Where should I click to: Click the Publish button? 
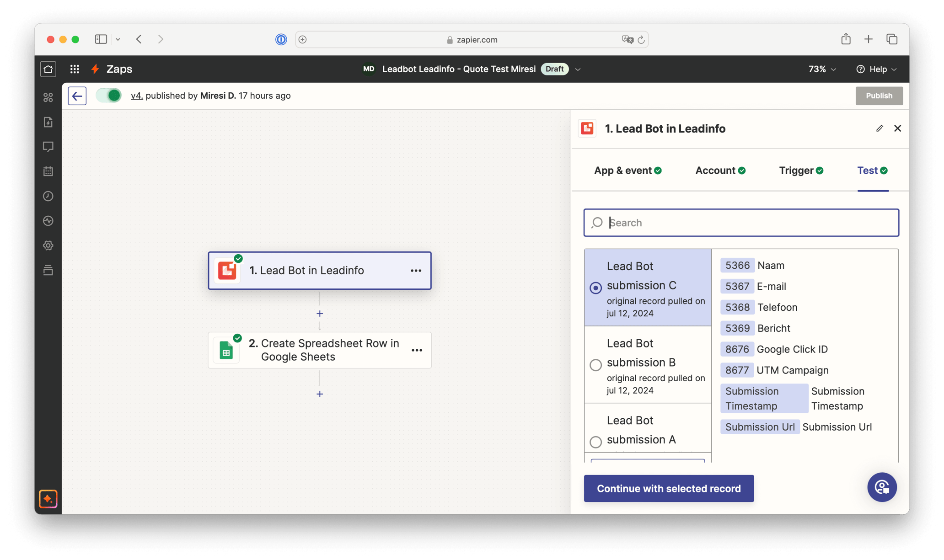(879, 96)
